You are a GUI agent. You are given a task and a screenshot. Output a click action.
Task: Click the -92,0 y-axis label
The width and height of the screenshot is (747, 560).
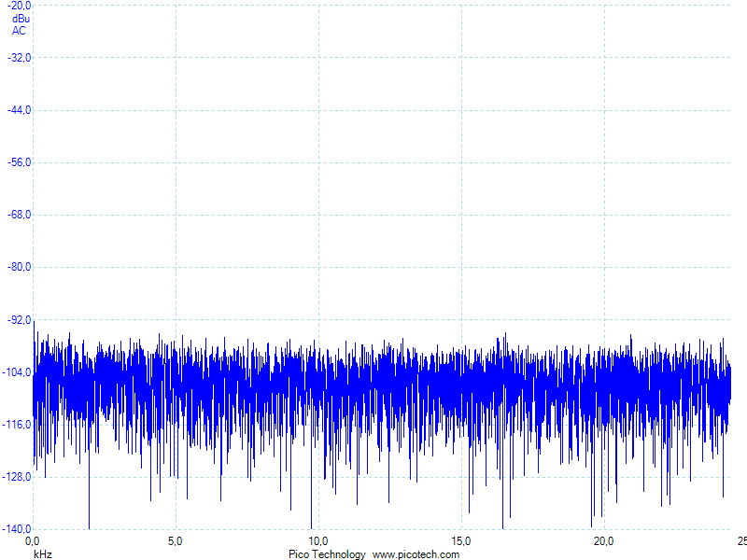(19, 320)
